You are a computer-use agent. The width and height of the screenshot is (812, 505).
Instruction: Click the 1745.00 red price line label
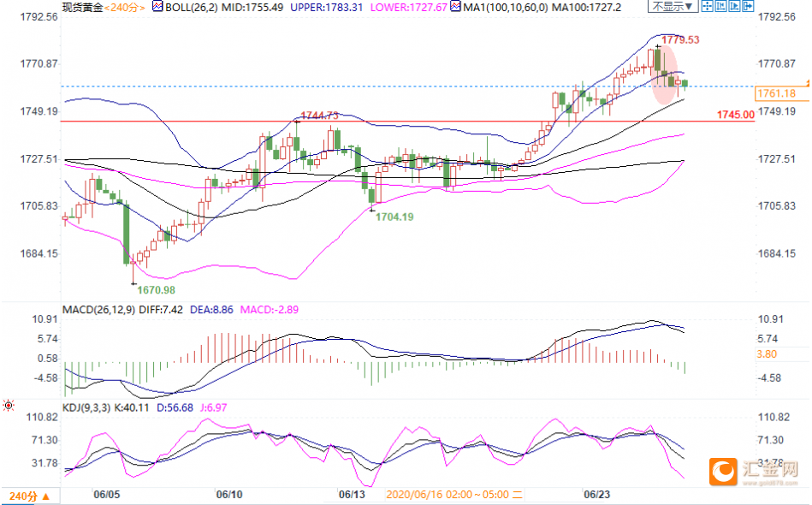pyautogui.click(x=735, y=115)
